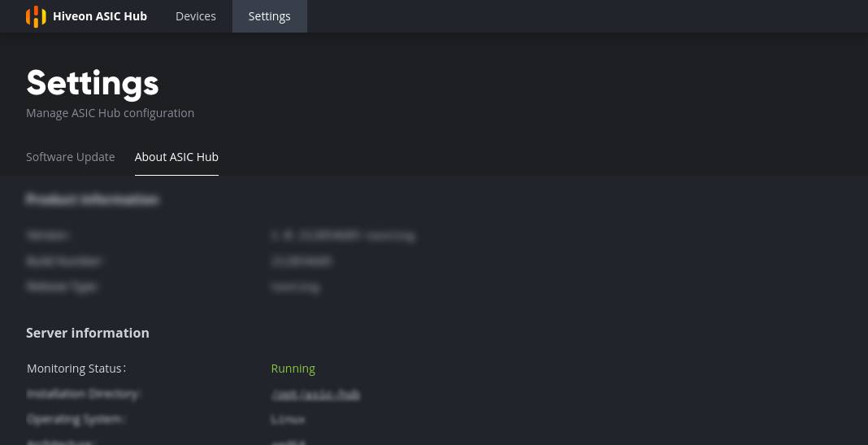Click the Hiveon ASIC Hub brand name
This screenshot has height=445, width=868.
(x=100, y=16)
